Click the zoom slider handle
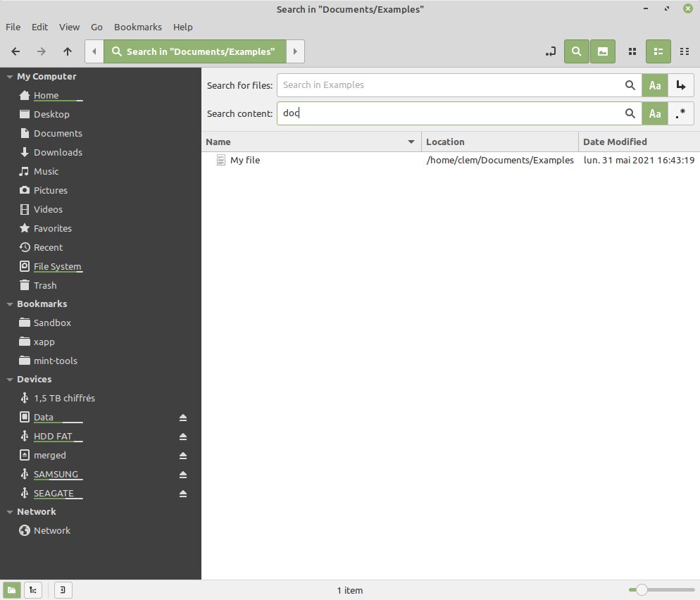Viewport: 700px width, 600px height. coord(642,590)
